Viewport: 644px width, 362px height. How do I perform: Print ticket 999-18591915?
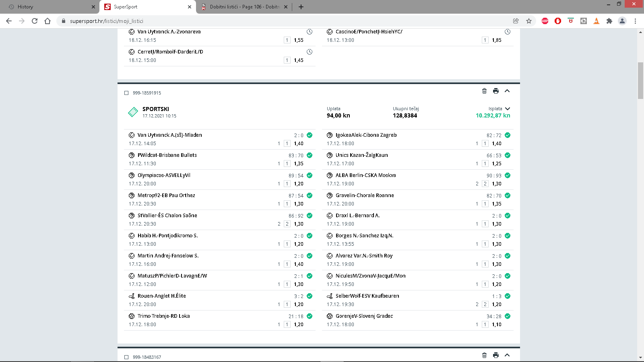coord(496,91)
